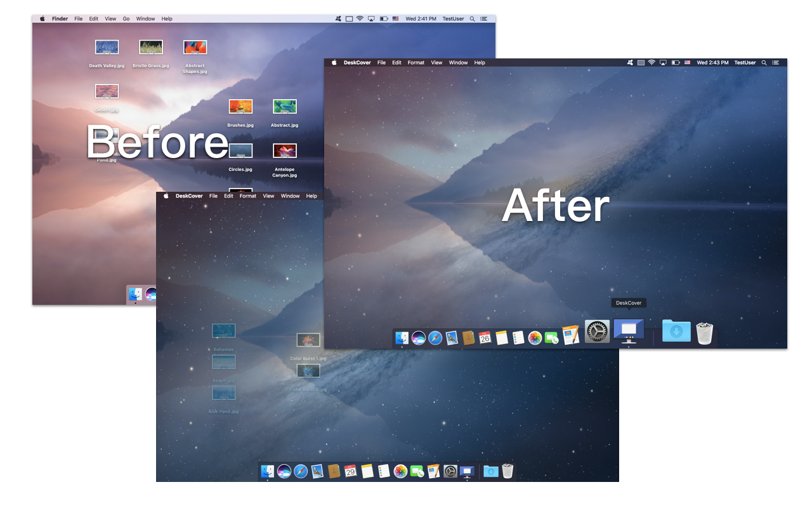Open Notification Center from the menu bar
This screenshot has height=508, width=812.
click(x=776, y=62)
